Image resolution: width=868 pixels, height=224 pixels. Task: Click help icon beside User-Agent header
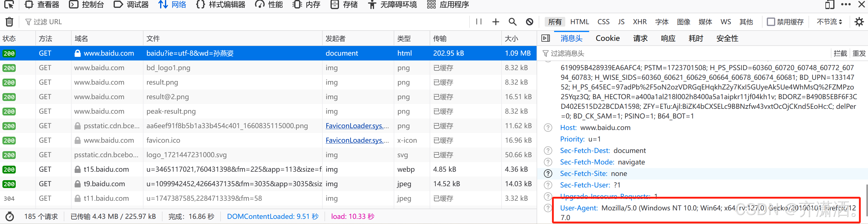click(x=548, y=208)
